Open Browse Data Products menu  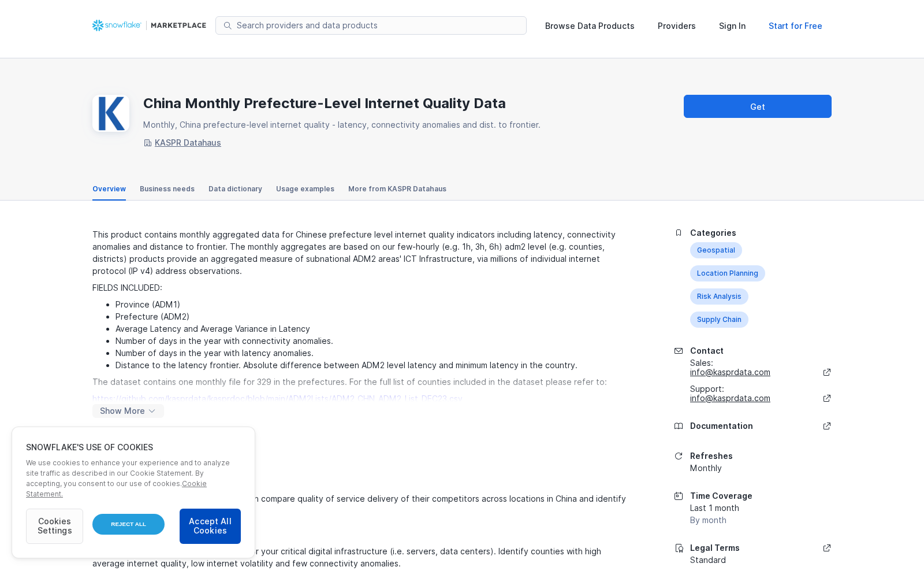[590, 26]
